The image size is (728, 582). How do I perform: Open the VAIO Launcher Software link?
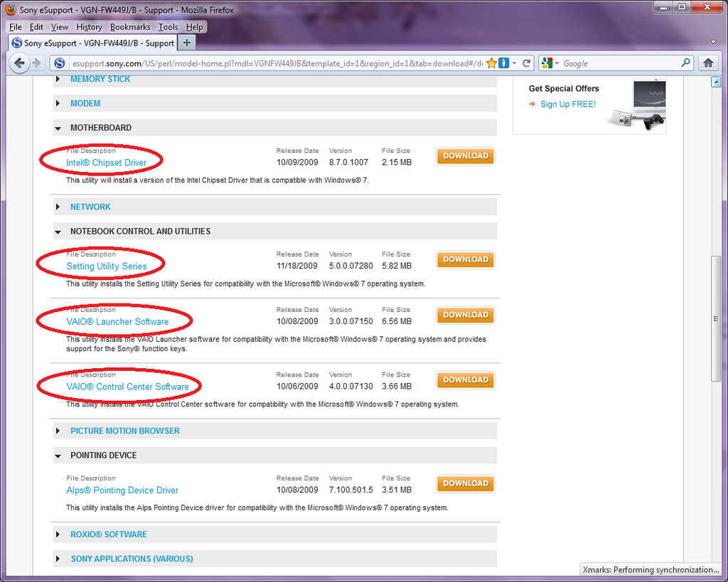tap(117, 322)
